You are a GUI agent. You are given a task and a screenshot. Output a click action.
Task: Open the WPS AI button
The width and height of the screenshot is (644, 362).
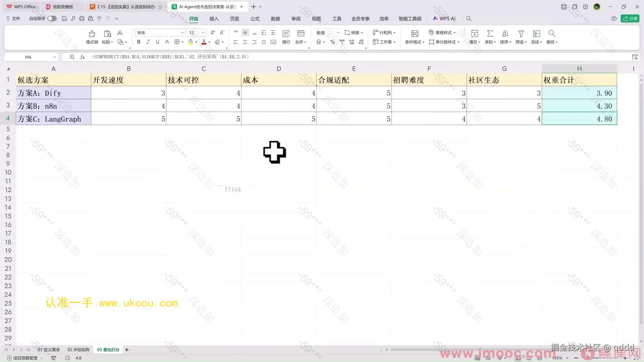tap(444, 19)
